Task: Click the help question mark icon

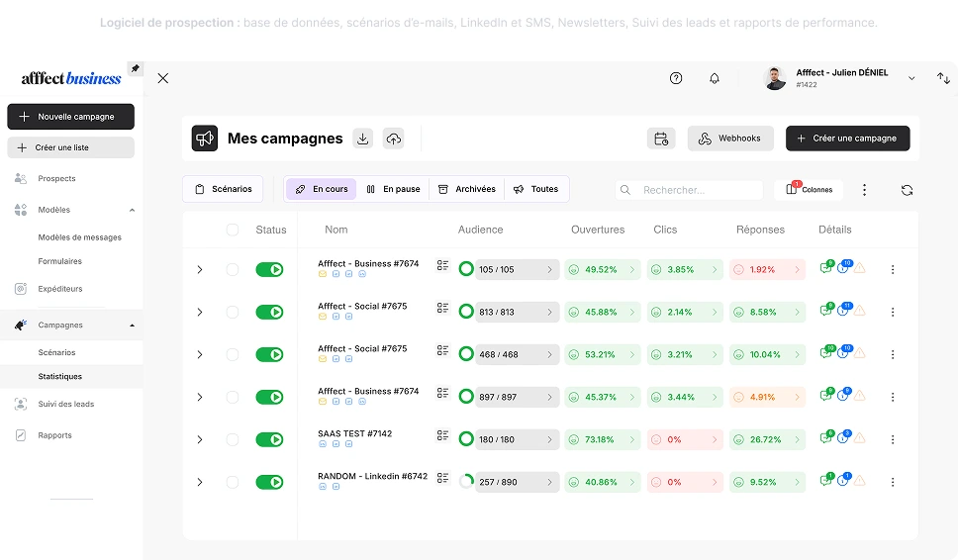Action: pyautogui.click(x=676, y=78)
